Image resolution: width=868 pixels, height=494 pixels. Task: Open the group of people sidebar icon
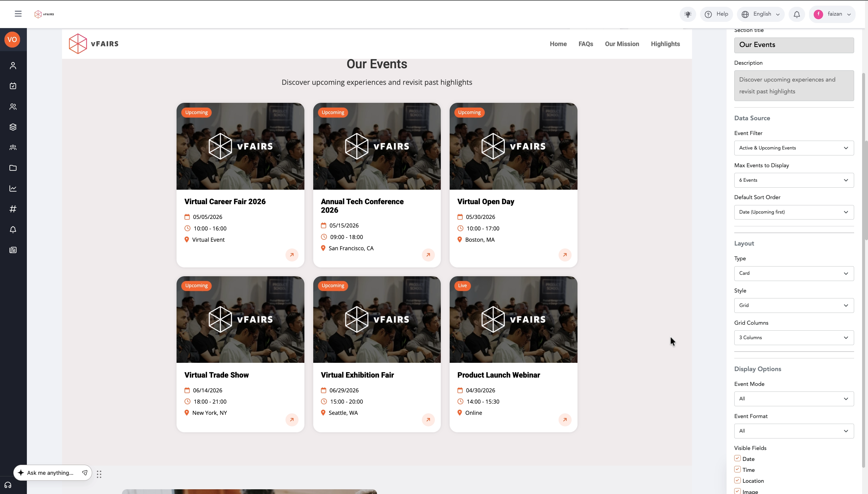[x=13, y=148]
